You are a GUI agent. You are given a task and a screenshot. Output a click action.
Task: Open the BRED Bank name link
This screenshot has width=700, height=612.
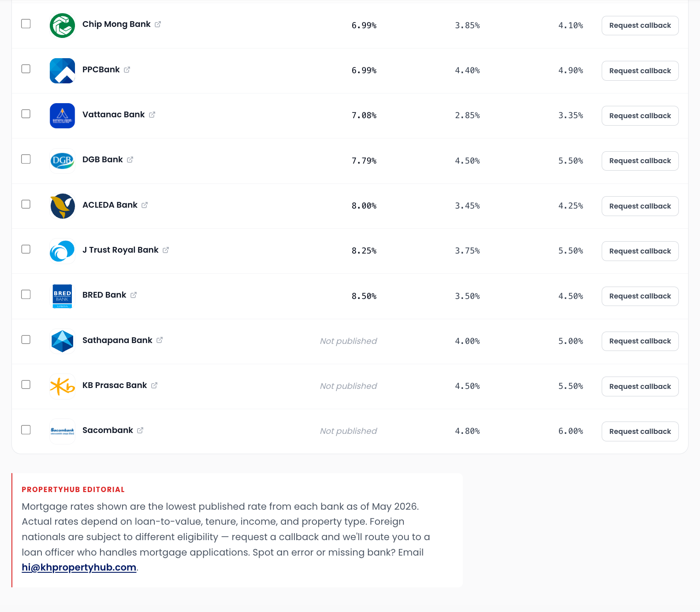104,295
